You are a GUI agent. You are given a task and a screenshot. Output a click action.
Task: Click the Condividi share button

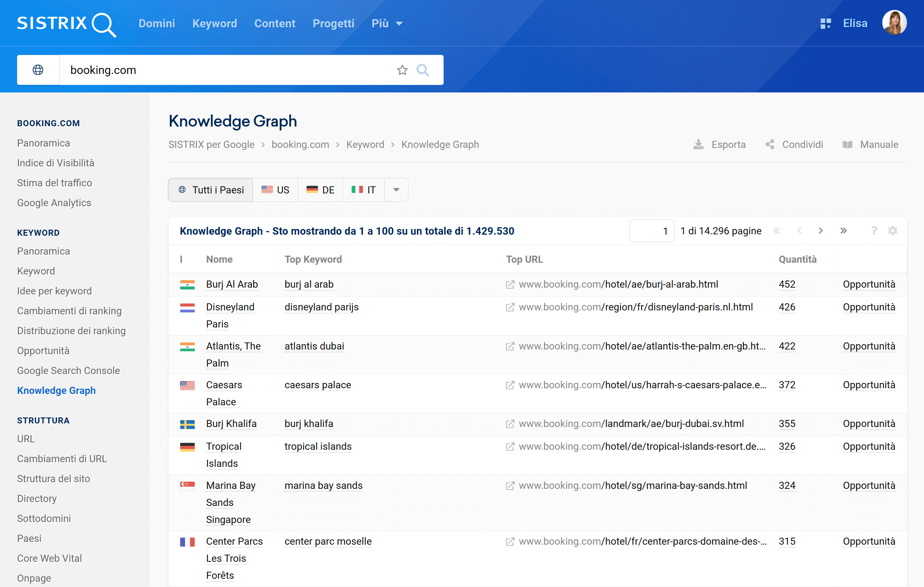point(794,144)
